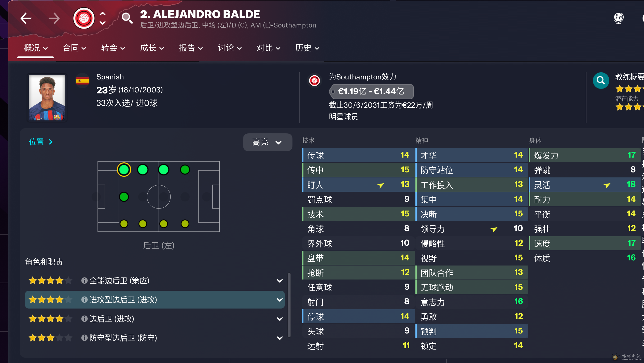This screenshot has width=644, height=363.
Task: Expand the 边后卫 (进攻) role row
Action: tap(279, 319)
